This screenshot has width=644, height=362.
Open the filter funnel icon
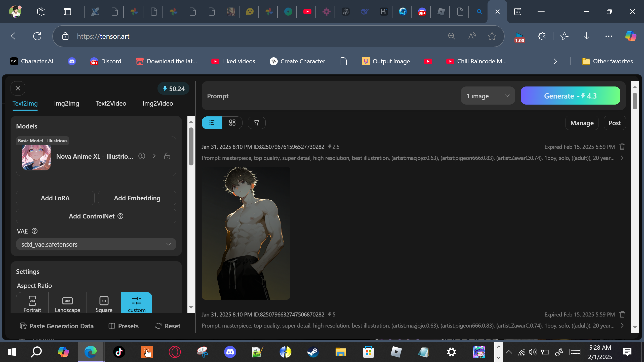(256, 123)
